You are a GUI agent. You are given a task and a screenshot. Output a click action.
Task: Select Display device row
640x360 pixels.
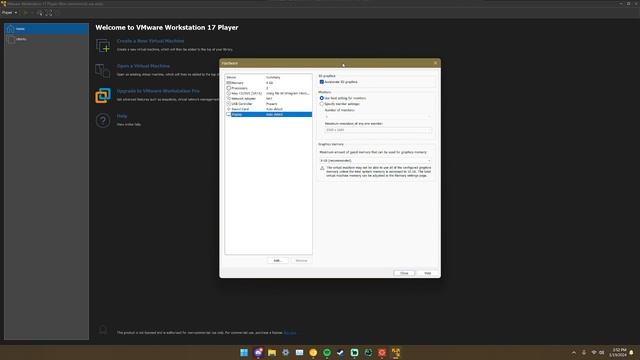[269, 115]
